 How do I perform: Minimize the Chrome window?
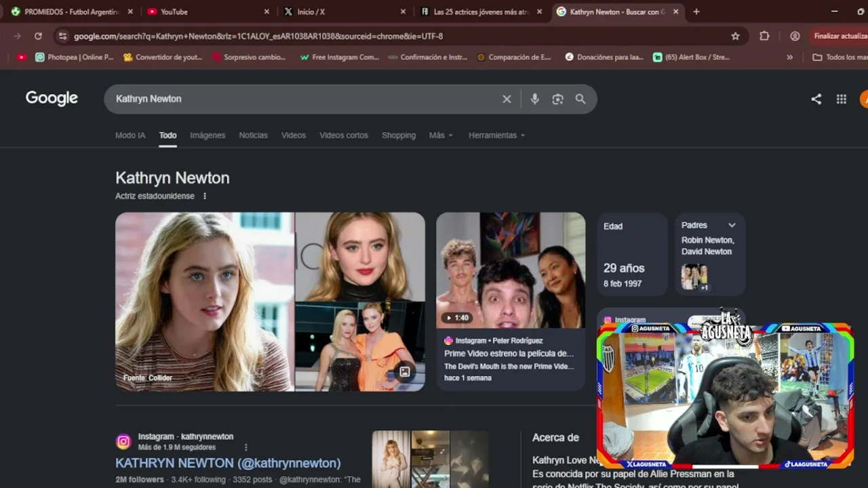pos(833,12)
